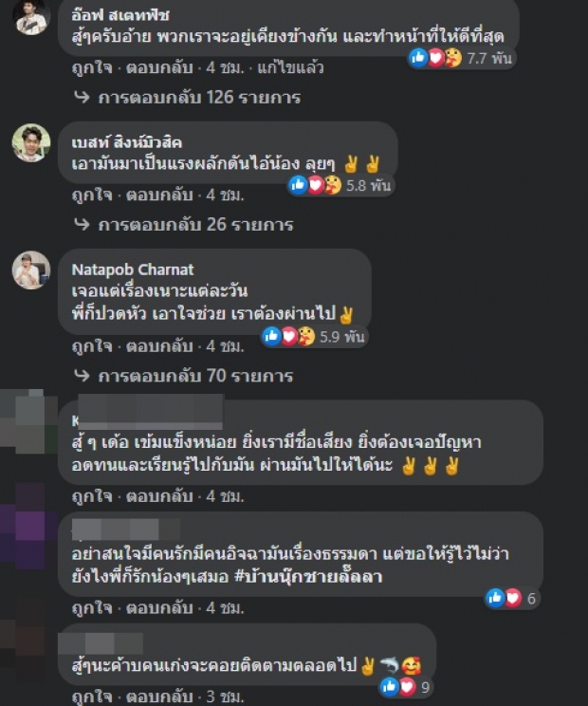Open the อ๊อฟ สเตทฟิช name link
This screenshot has height=706, width=588.
pyautogui.click(x=120, y=15)
